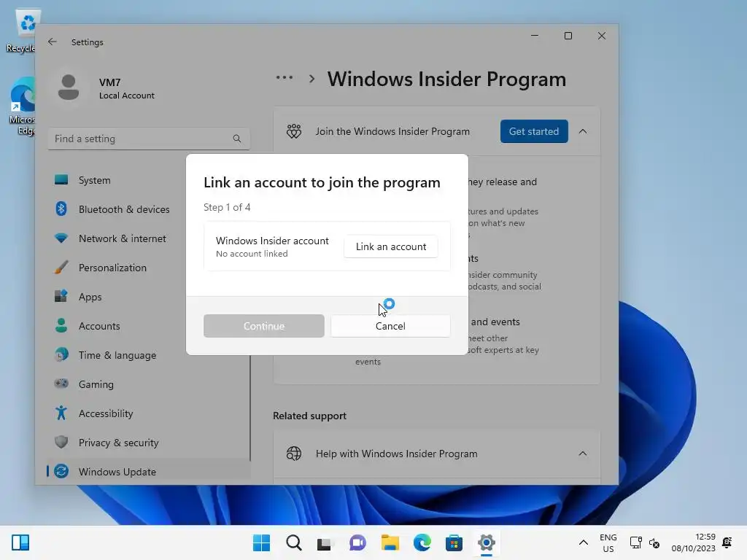
Task: Click the Gaming controller icon
Action: tap(61, 384)
